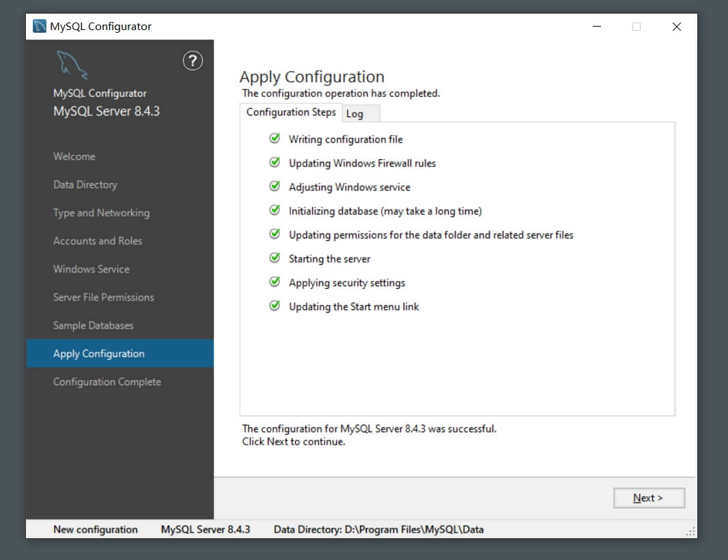Image resolution: width=728 pixels, height=560 pixels.
Task: Click the window resize grip in status bar
Action: click(690, 532)
